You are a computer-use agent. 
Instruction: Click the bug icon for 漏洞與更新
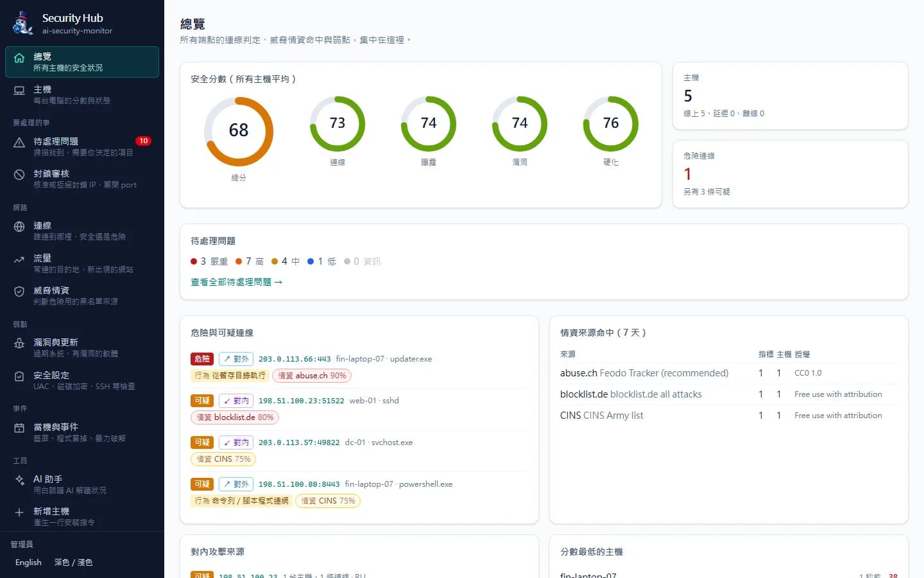[19, 344]
